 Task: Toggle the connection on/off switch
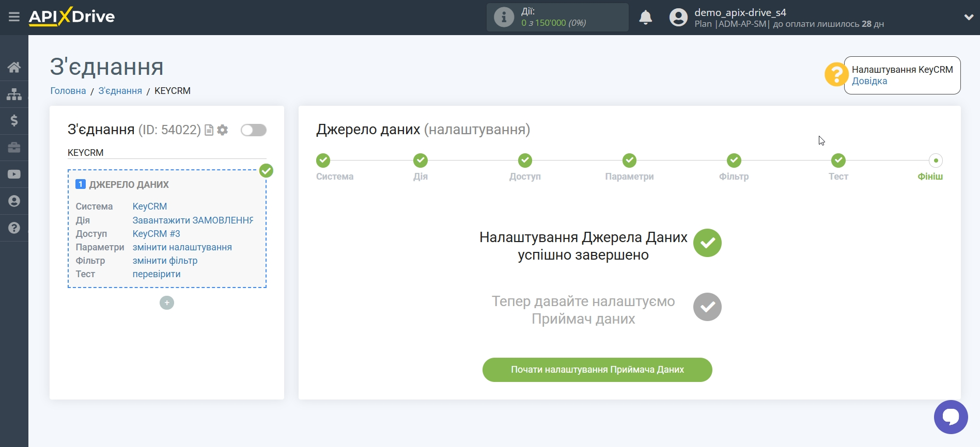coord(254,130)
